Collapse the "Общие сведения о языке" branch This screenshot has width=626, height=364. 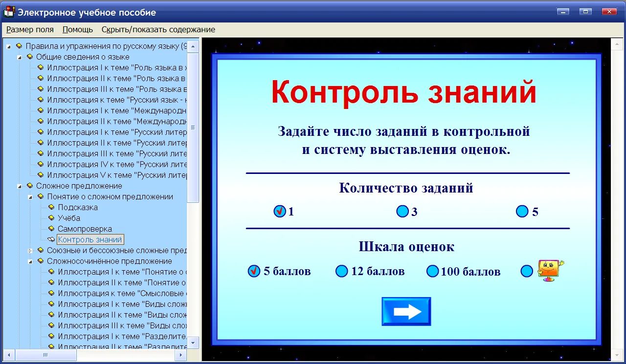point(20,57)
